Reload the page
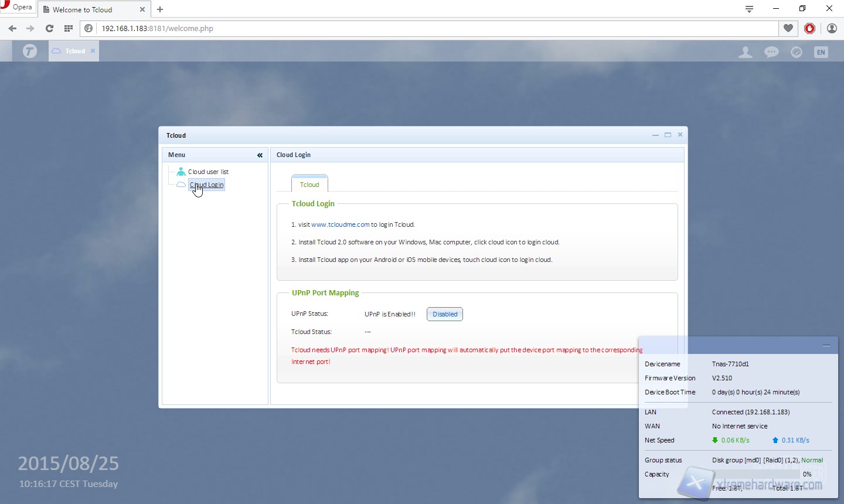This screenshot has width=844, height=504. pyautogui.click(x=49, y=28)
